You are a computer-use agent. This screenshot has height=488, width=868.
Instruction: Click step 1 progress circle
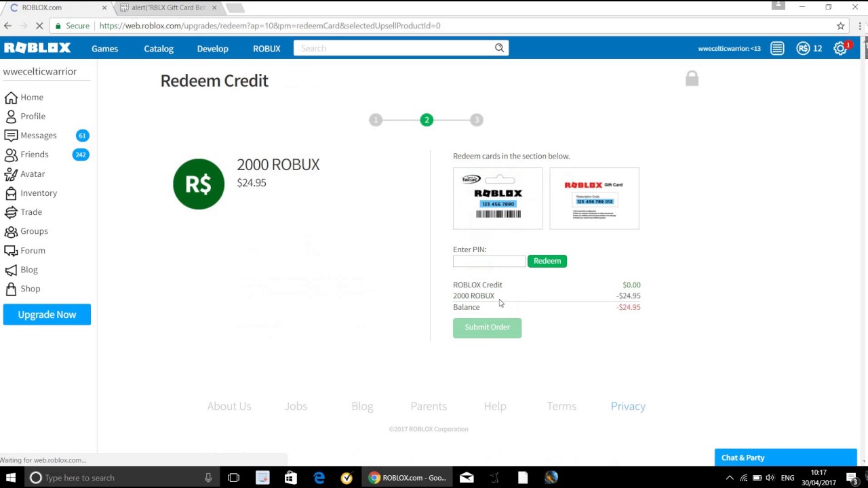click(x=376, y=120)
